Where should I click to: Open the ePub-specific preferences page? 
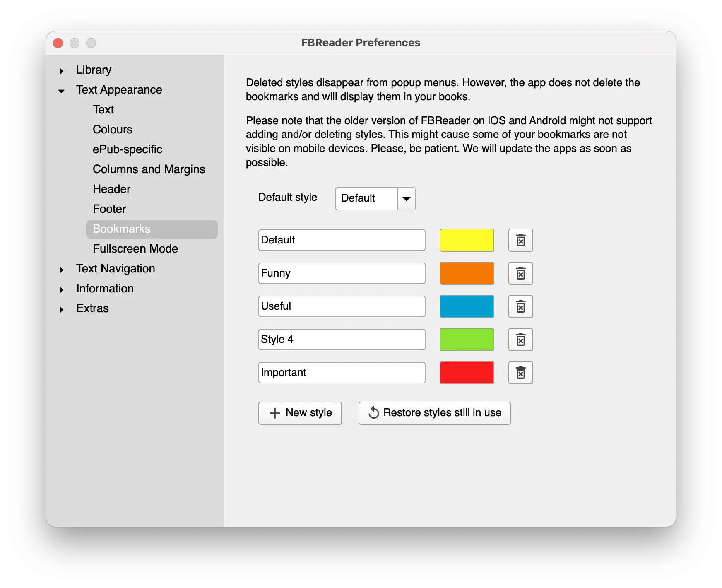click(x=127, y=149)
